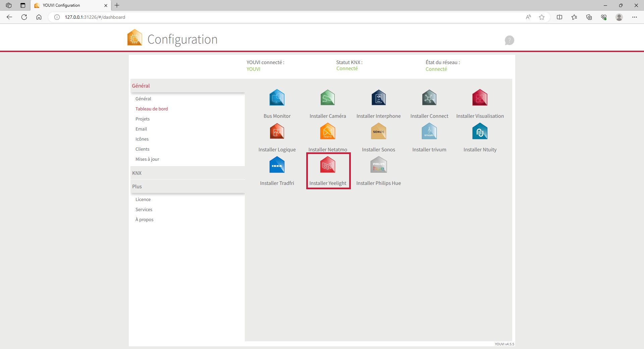Click the YOUVI v4.5.5 version label
Viewport: 644px width, 349px height.
504,344
